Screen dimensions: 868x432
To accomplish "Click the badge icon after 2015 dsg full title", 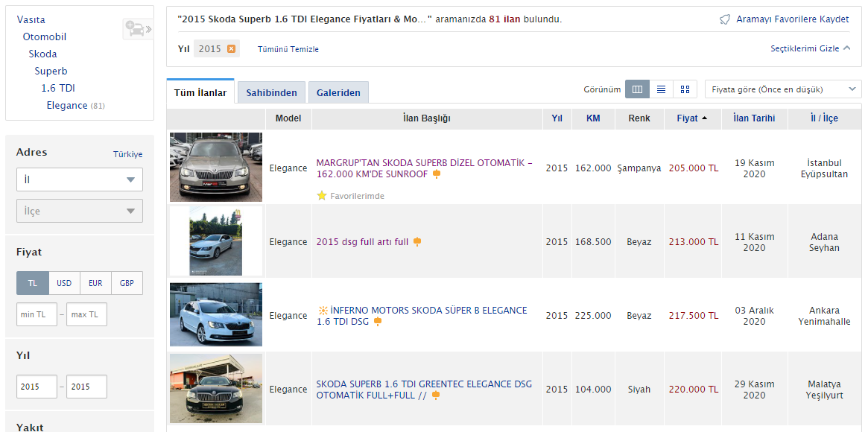I will (x=416, y=242).
